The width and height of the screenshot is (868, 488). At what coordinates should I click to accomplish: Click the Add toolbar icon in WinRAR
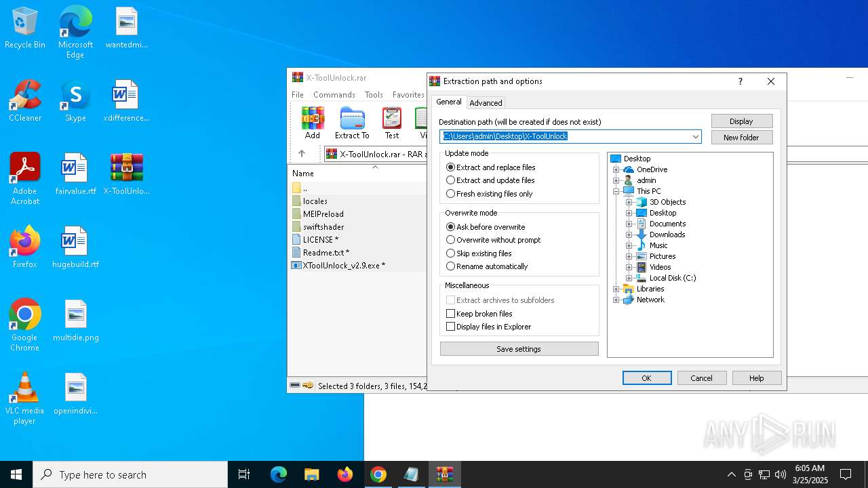[313, 123]
